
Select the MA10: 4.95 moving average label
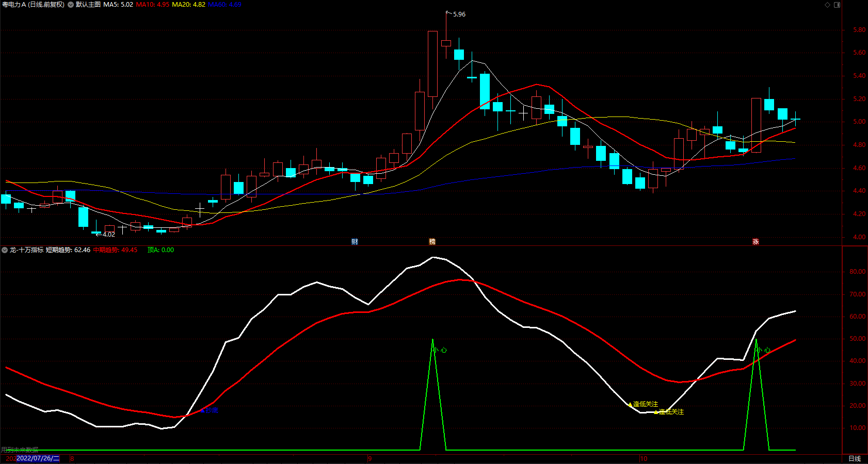tap(153, 5)
